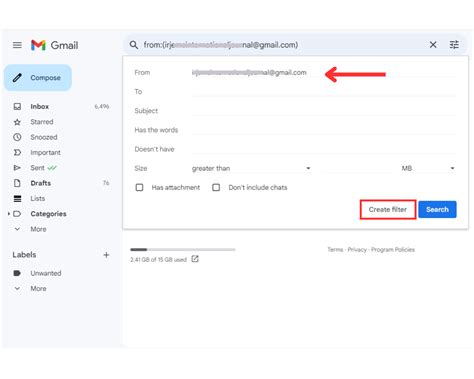Click the Drafts count 76
The height and width of the screenshot is (379, 474).
tap(106, 183)
